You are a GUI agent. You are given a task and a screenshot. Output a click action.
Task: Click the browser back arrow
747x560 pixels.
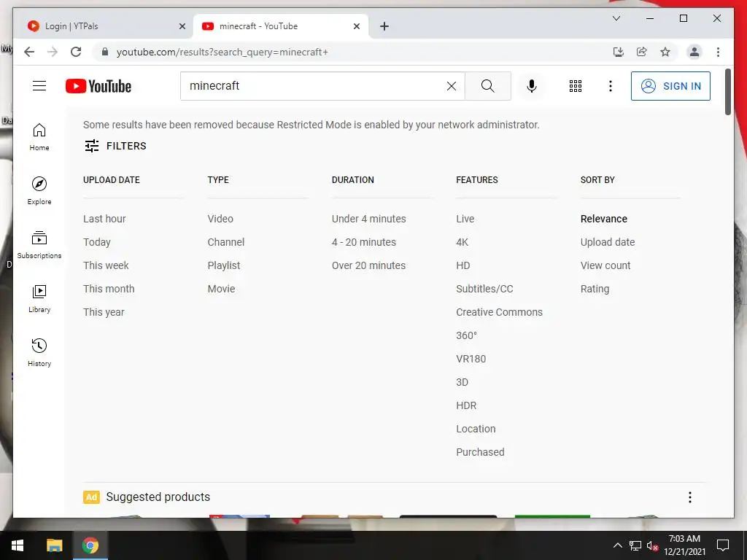click(29, 52)
